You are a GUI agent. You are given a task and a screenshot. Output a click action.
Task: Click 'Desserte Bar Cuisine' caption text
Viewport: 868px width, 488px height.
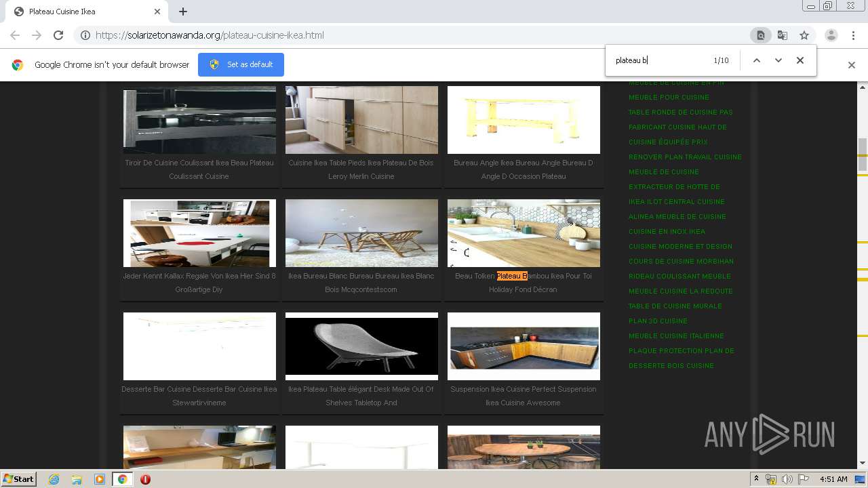[199, 396]
